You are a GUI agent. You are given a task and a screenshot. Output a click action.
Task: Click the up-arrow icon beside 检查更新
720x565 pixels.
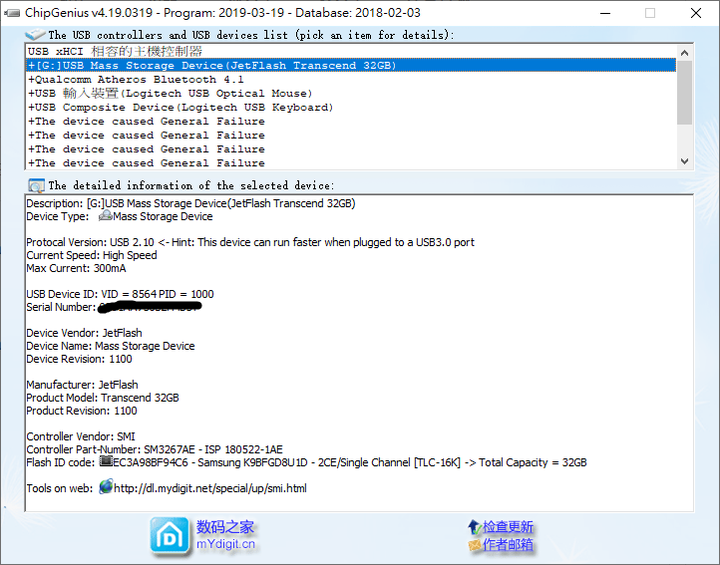(x=474, y=527)
